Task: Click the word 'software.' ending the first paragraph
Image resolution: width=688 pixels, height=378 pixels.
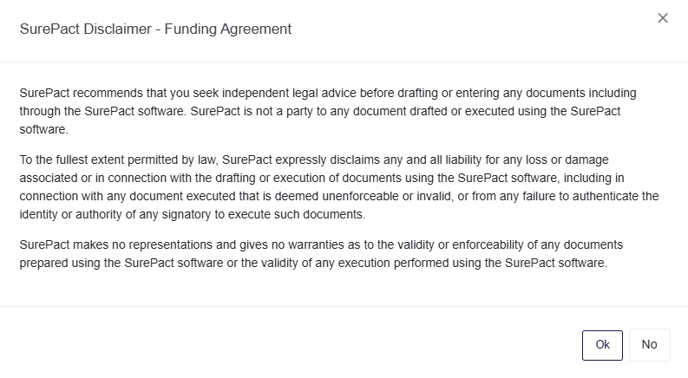Action: [x=44, y=130]
